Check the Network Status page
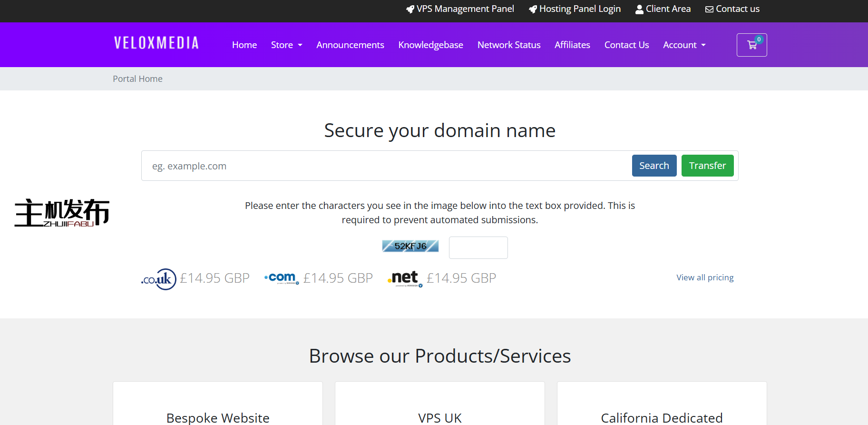The height and width of the screenshot is (425, 868). coord(508,45)
